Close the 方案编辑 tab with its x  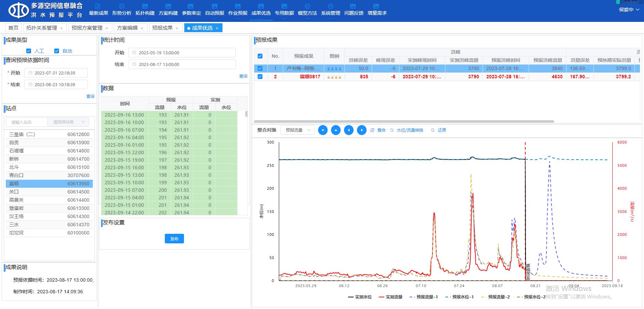click(142, 28)
